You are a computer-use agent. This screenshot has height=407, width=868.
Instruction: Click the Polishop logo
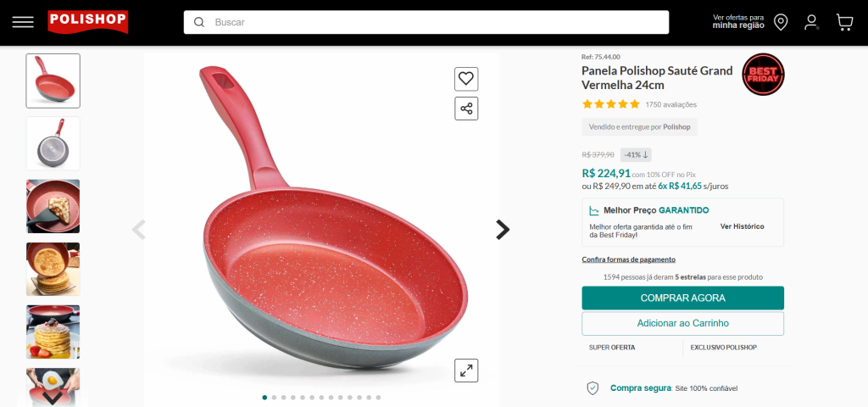point(87,21)
